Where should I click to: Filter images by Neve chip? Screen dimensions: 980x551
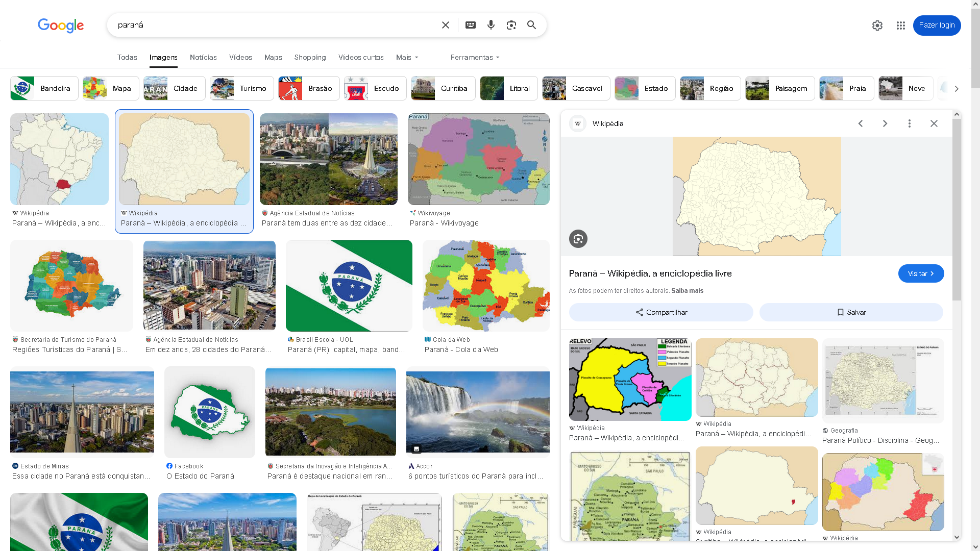906,88
